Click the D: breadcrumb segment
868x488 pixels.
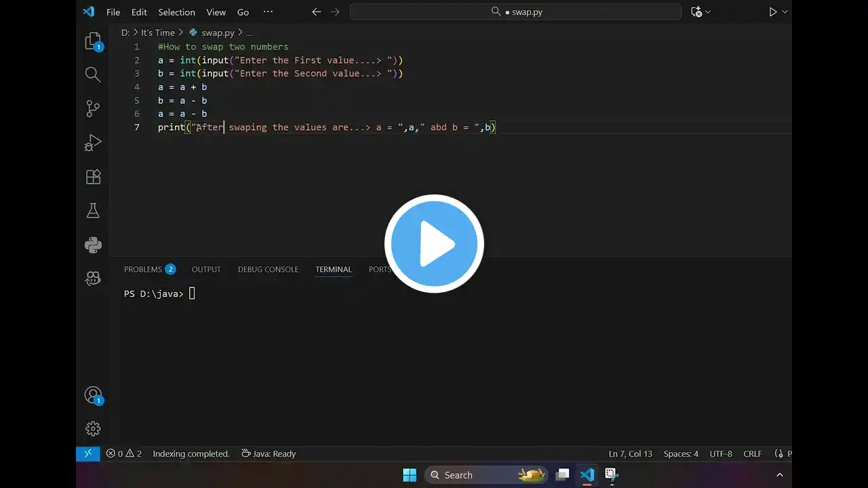125,33
